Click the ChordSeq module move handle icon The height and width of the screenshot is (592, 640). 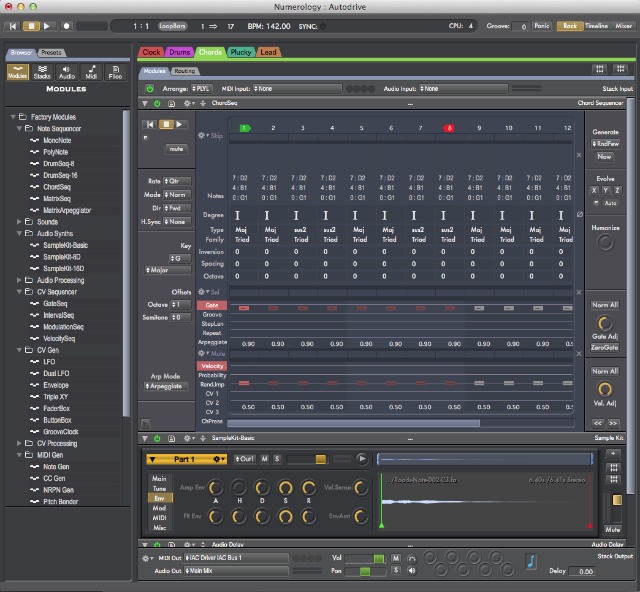(203, 103)
